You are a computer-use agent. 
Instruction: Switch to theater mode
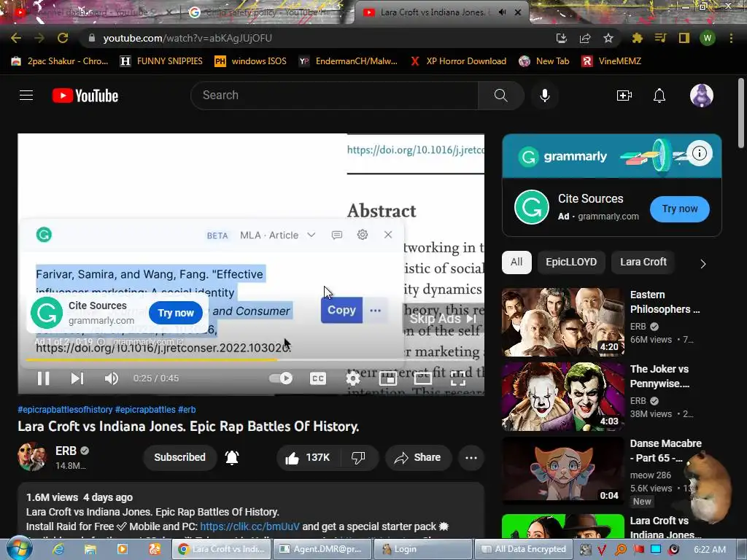tap(423, 378)
